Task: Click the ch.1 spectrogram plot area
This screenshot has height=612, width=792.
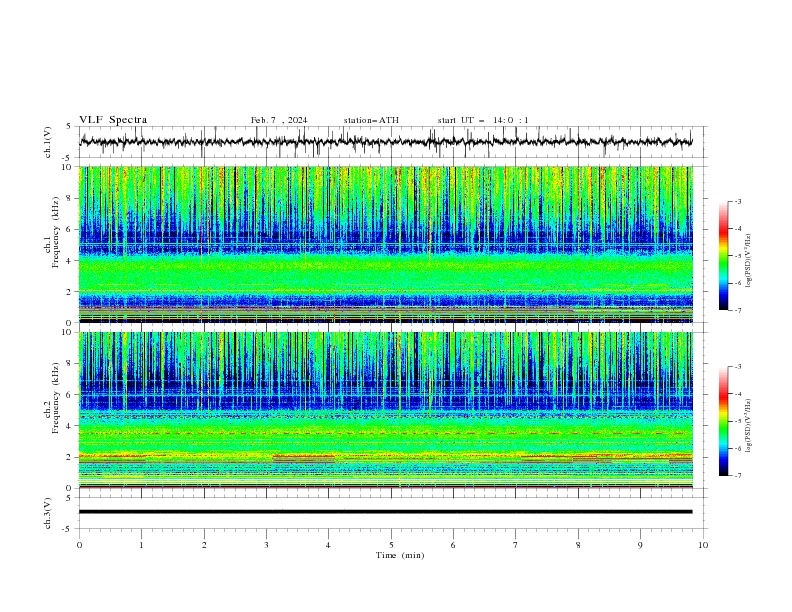Action: pos(386,244)
